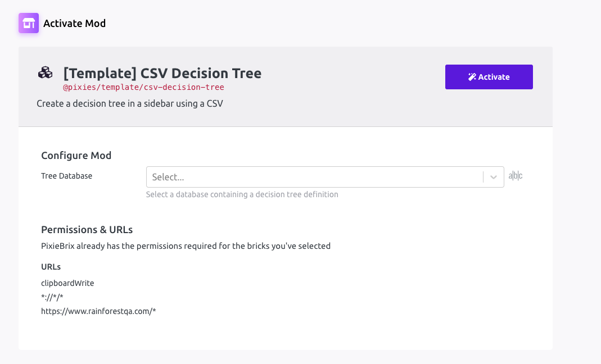
Task: Activate the CSV Decision Tree mod
Action: pyautogui.click(x=489, y=76)
